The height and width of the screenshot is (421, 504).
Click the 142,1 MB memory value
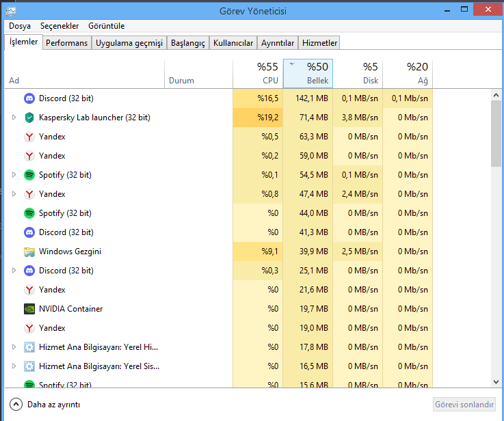(x=312, y=98)
